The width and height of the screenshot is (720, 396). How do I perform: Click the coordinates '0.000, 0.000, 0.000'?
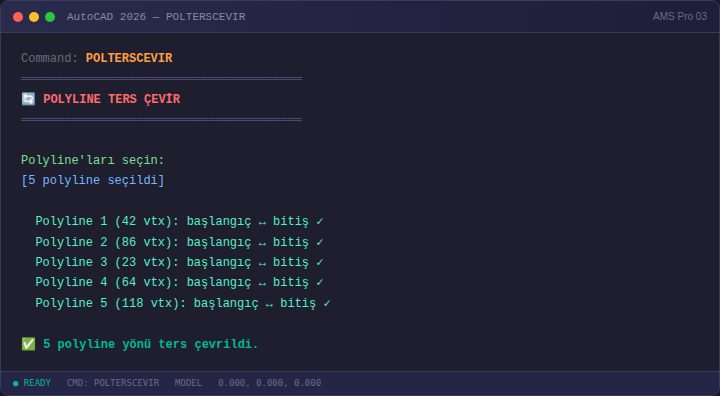coord(270,383)
